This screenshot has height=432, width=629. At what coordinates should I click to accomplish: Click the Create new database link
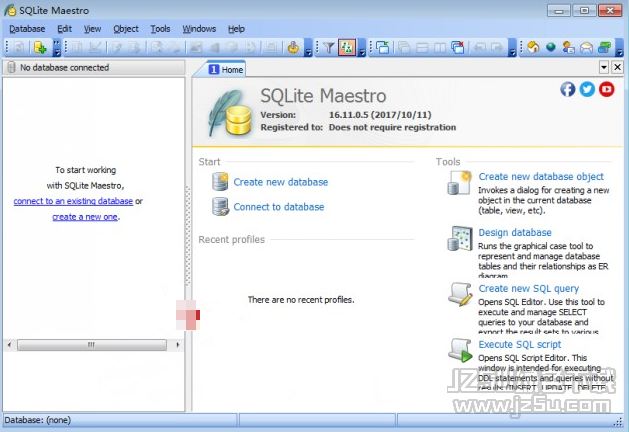281,182
